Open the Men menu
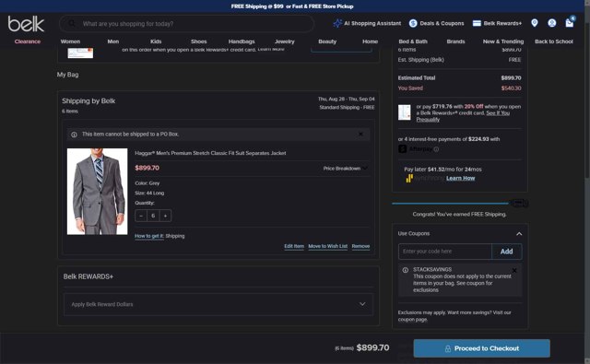 112,41
